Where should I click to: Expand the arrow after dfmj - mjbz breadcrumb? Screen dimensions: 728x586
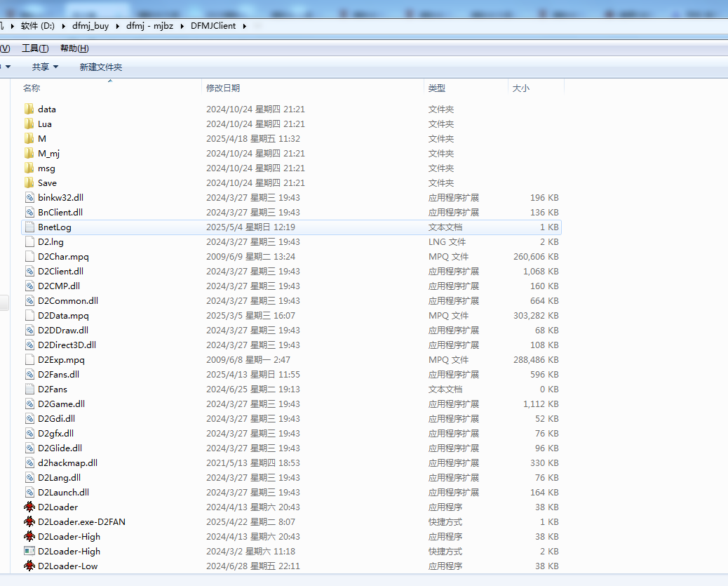point(182,26)
